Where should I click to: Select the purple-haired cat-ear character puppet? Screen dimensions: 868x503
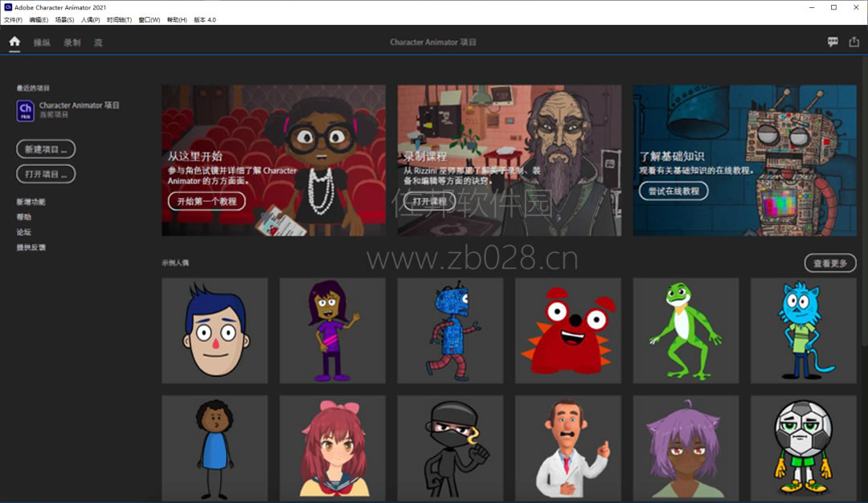point(686,448)
